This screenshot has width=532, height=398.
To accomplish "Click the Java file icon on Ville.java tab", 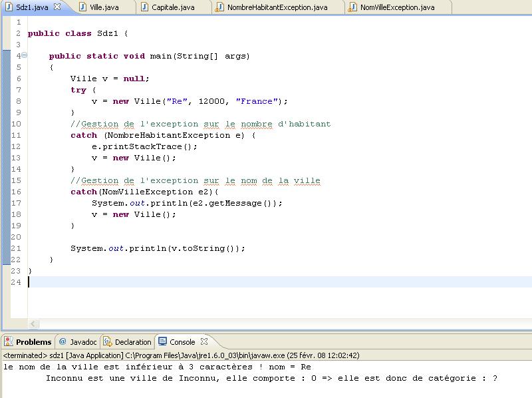I will click(x=82, y=7).
